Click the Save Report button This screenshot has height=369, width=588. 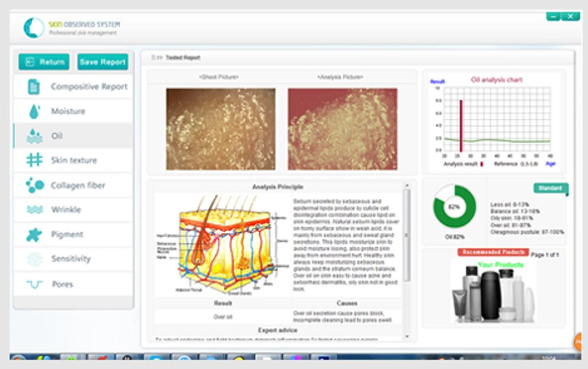[103, 62]
